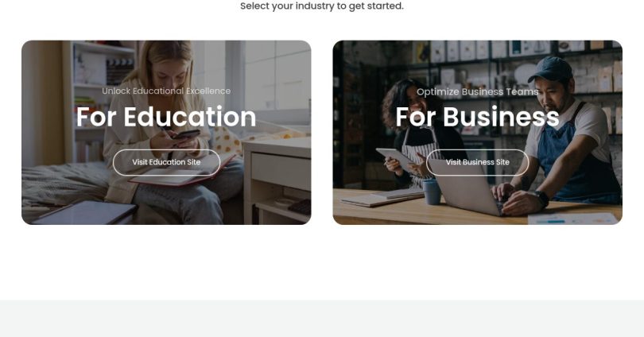The image size is (644, 337).
Task: Click the Optimize Business Teams subtitle
Action: click(477, 91)
